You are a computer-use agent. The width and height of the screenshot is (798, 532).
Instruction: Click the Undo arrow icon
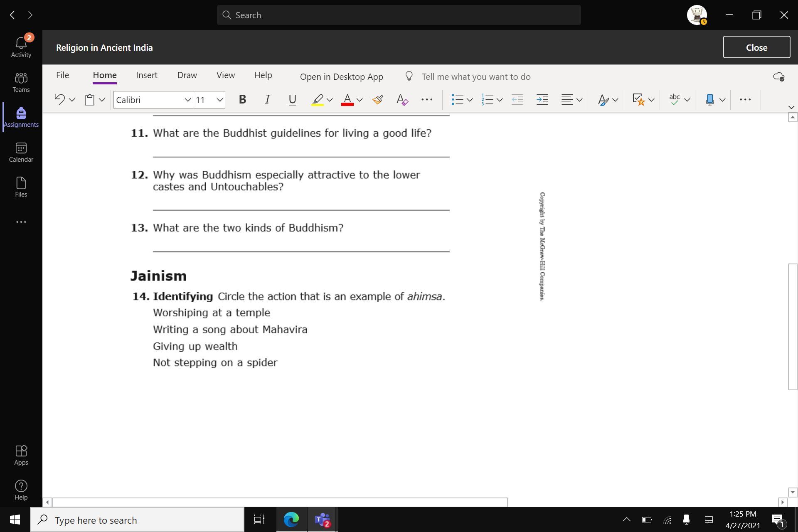tap(60, 100)
